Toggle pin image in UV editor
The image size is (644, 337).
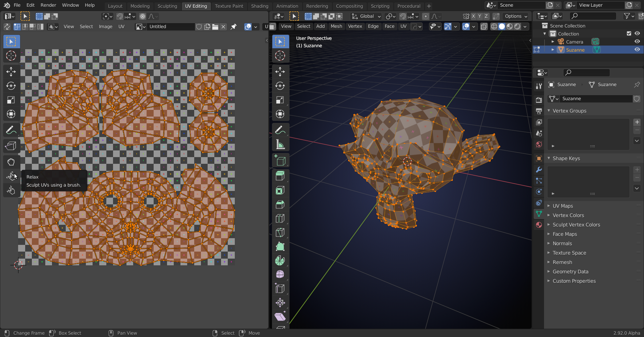[233, 27]
